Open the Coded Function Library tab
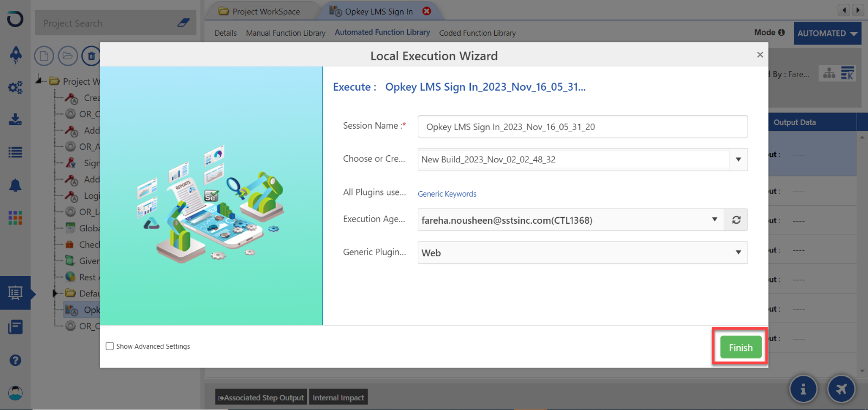Image resolution: width=868 pixels, height=410 pixels. [477, 33]
